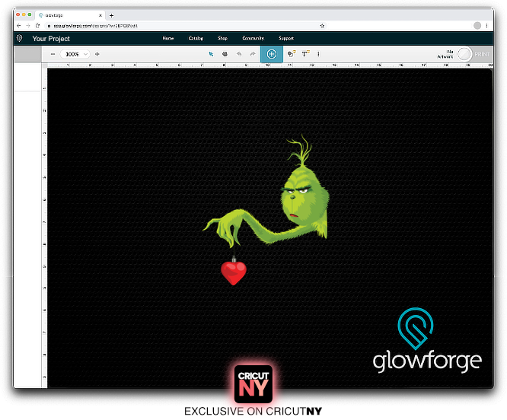
Task: Open the Home menu item
Action: tap(168, 38)
